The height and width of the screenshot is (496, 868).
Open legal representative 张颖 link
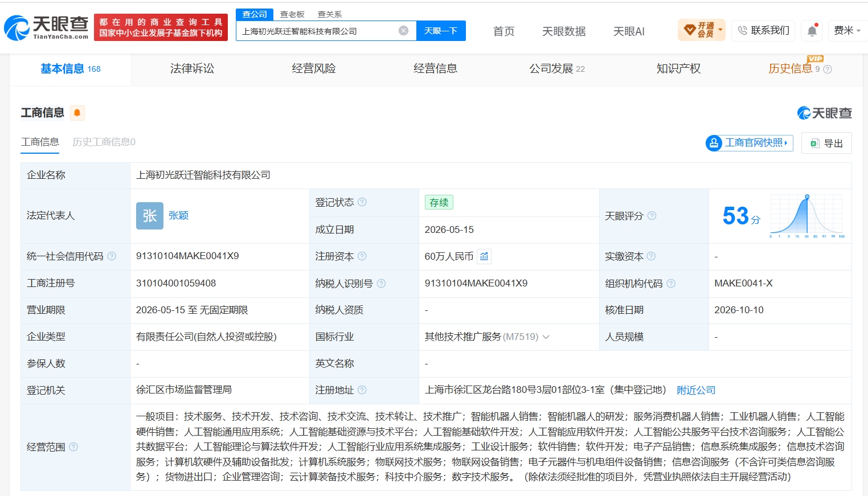pyautogui.click(x=178, y=216)
